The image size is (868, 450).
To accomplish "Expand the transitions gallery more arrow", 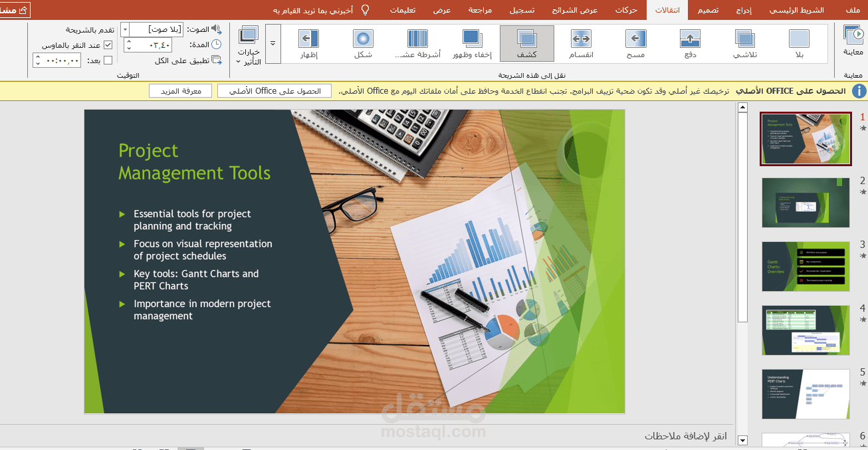I will [272, 44].
